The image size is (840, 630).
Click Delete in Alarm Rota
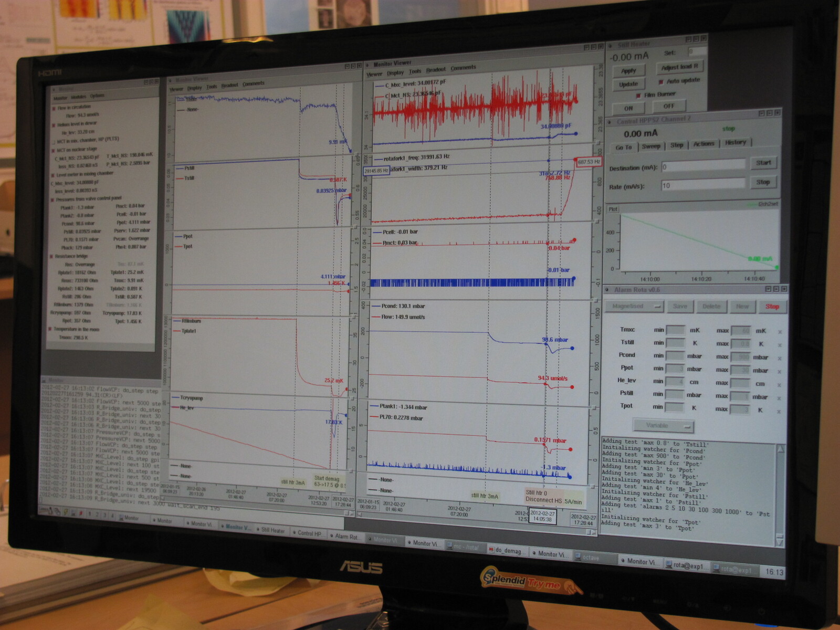point(711,306)
